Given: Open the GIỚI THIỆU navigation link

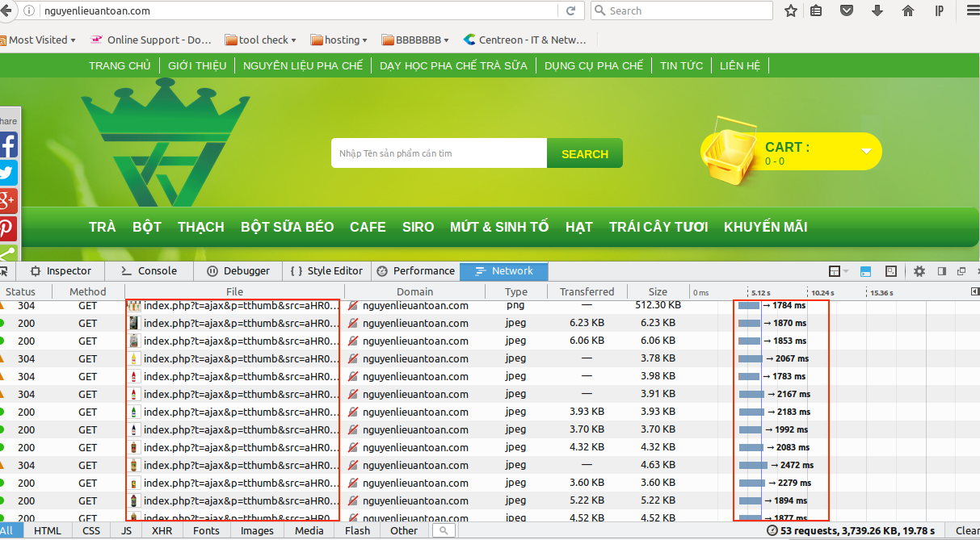Looking at the screenshot, I should (x=197, y=65).
